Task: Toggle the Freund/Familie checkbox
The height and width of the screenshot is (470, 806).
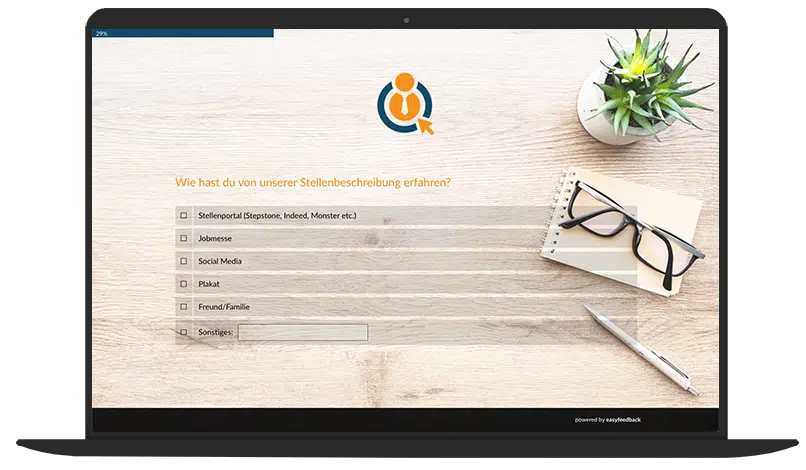Action: point(183,307)
